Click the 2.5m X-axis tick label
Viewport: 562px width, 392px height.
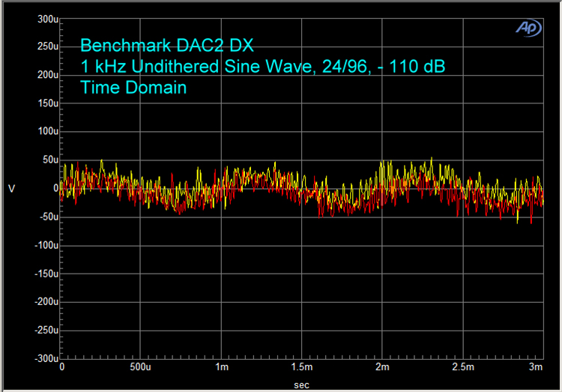[462, 368]
